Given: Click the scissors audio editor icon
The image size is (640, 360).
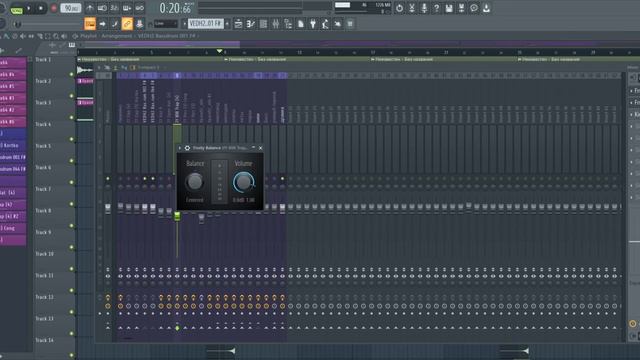Looking at the screenshot, I should [x=412, y=8].
